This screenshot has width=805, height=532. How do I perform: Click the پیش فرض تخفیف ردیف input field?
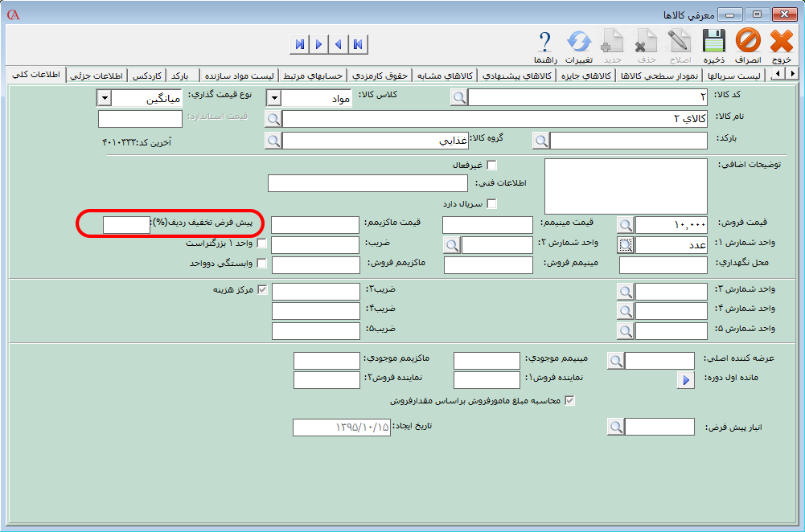coord(126,225)
